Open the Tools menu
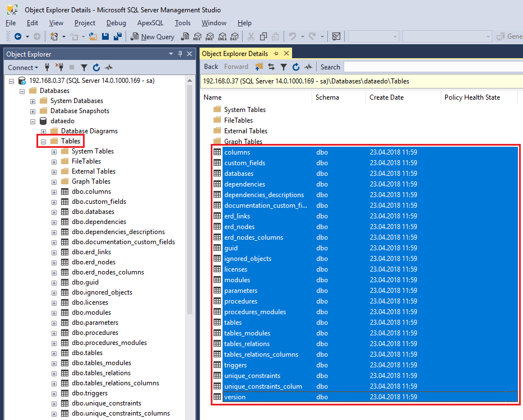 click(x=182, y=23)
